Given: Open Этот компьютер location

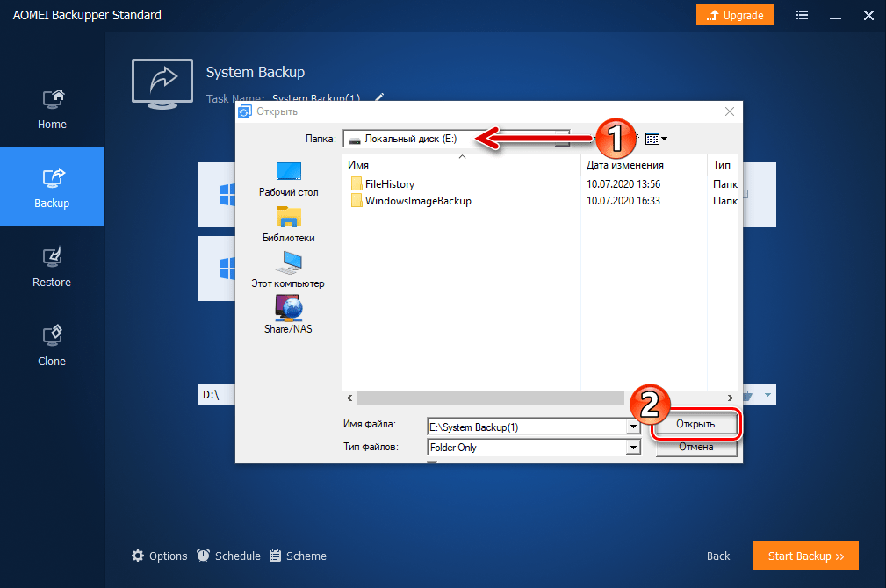Looking at the screenshot, I should pos(288,270).
